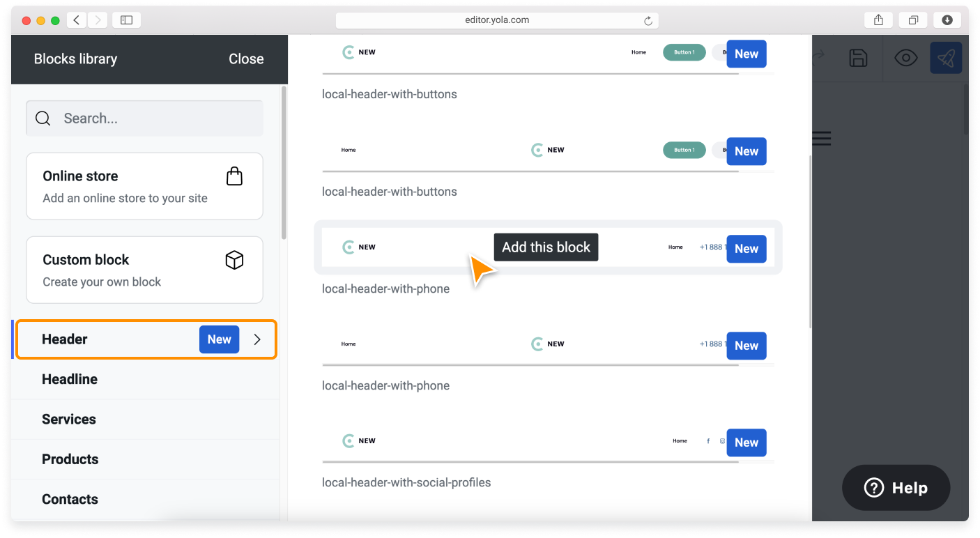The image size is (980, 538).
Task: Toggle the preview eye icon
Action: point(905,59)
